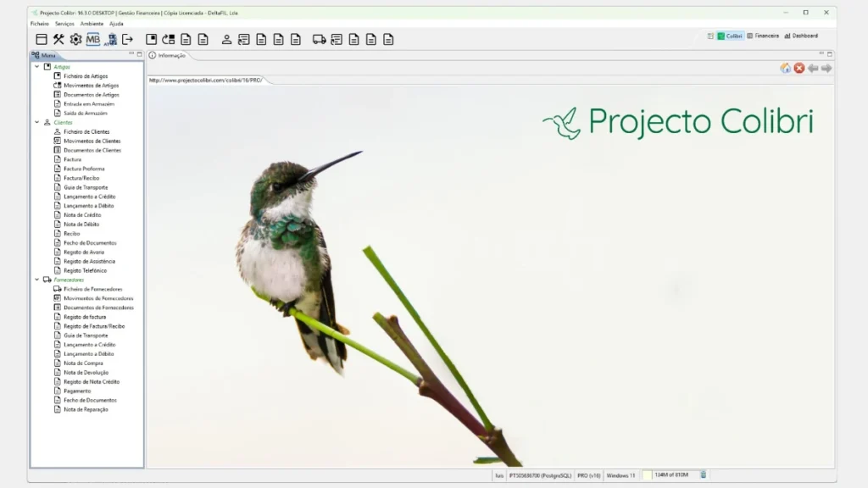Click the back arrow navigation icon
Viewport: 868px width, 488px height.
pyautogui.click(x=813, y=68)
